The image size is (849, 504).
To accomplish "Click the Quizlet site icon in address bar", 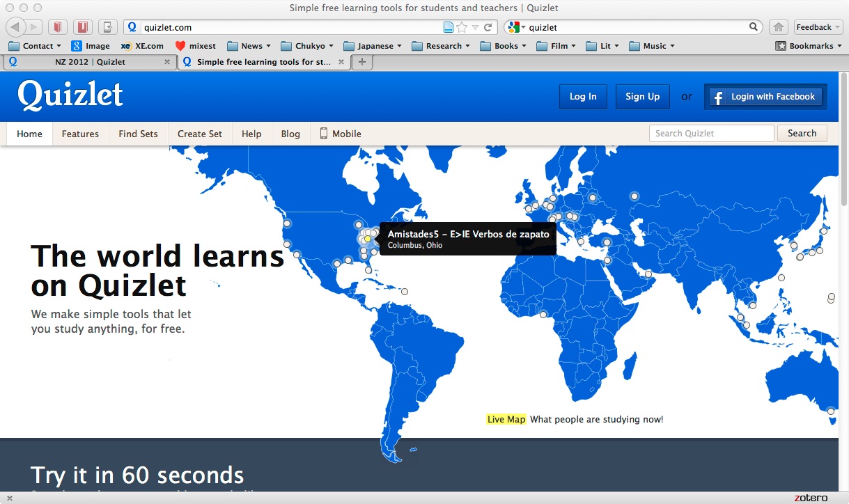I will 132,27.
